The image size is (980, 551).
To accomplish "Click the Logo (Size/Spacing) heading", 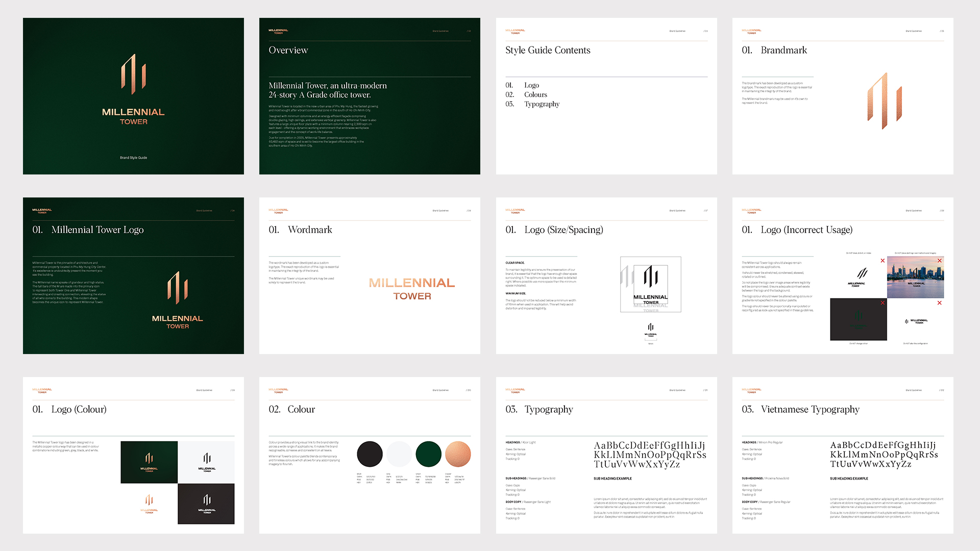I will pos(563,230).
